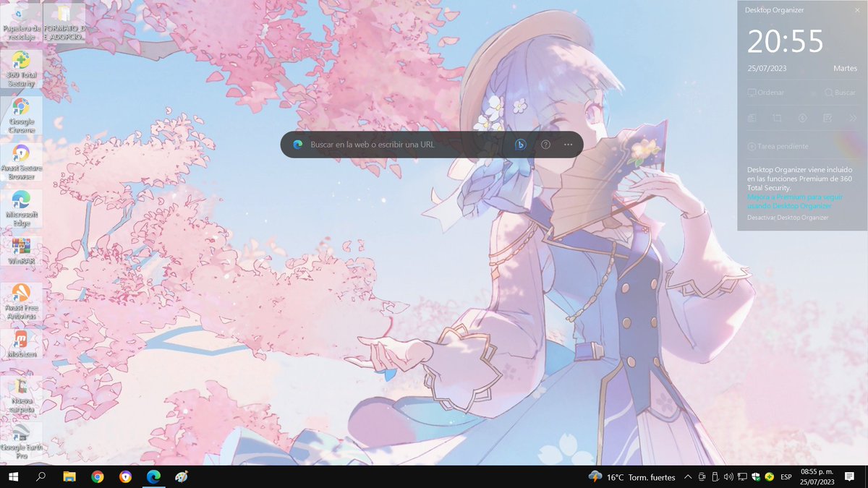Open 360 Total Security desktop shortcut
868x488 pixels.
[22, 69]
